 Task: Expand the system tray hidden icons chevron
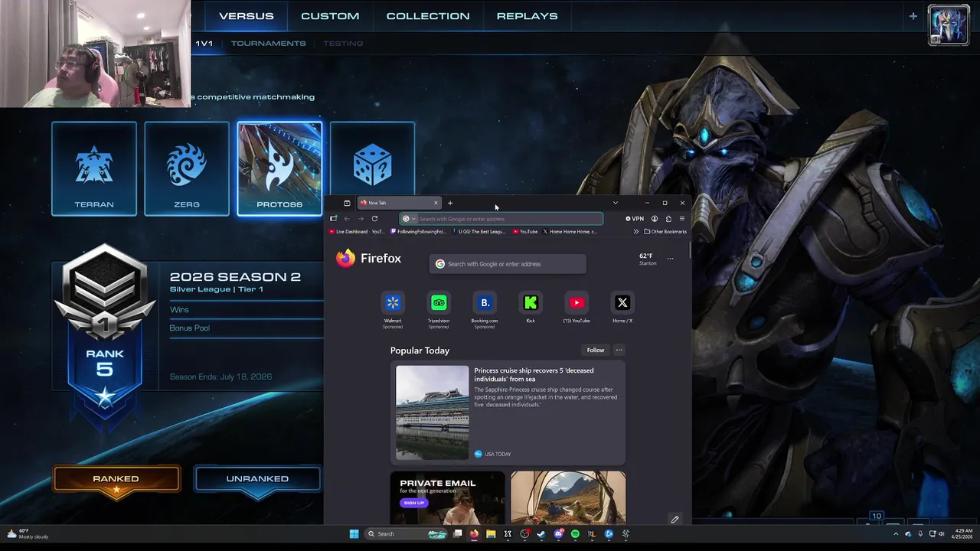tap(896, 534)
